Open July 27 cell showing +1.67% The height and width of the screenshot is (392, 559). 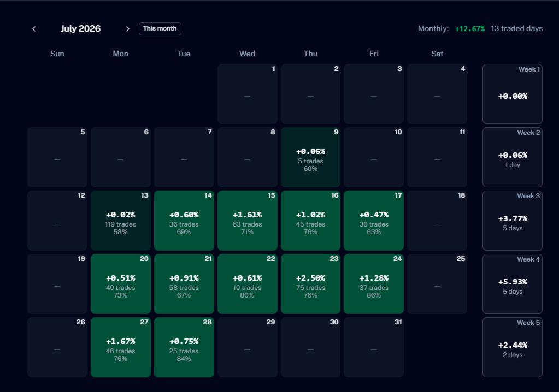pos(121,347)
